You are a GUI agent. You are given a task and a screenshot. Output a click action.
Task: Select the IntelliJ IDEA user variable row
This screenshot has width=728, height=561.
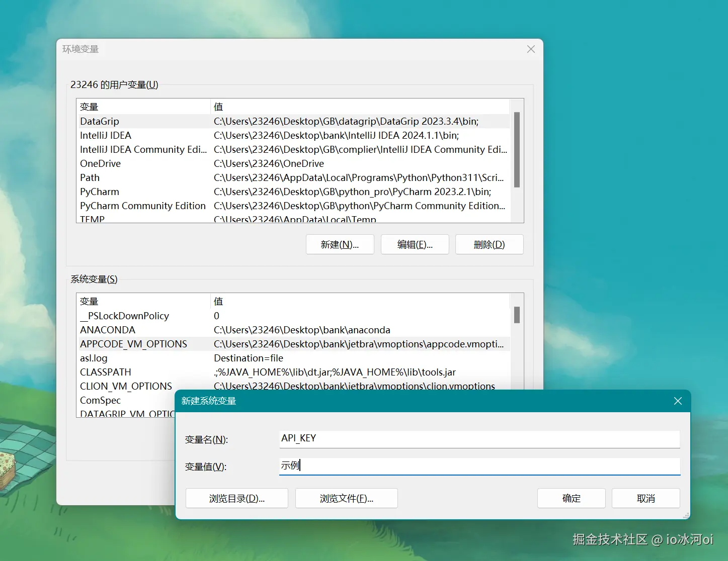click(293, 135)
